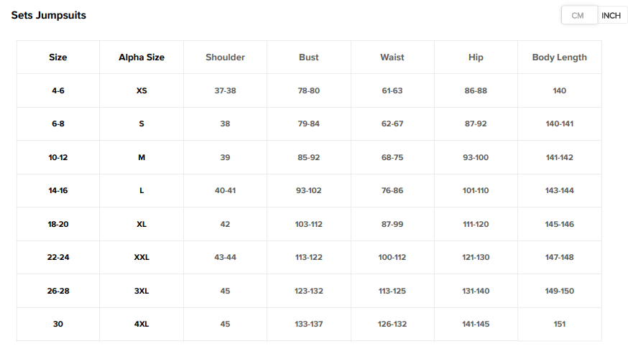Click bust value 133-137
Screen dimensions: 628x364
coord(309,324)
